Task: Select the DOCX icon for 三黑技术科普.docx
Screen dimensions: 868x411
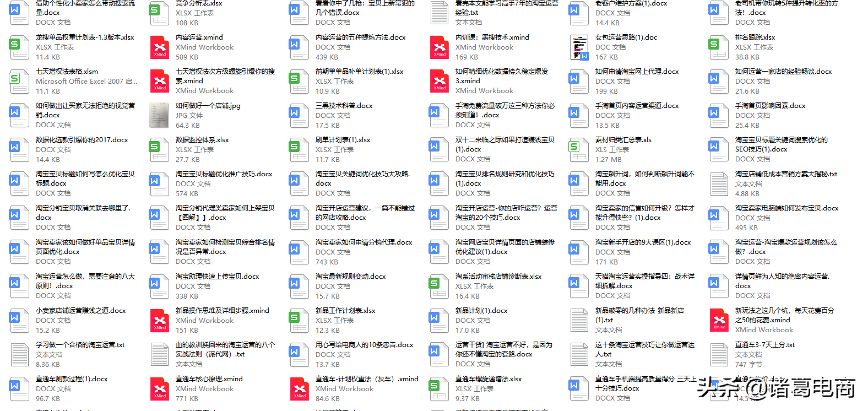Action: click(299, 116)
